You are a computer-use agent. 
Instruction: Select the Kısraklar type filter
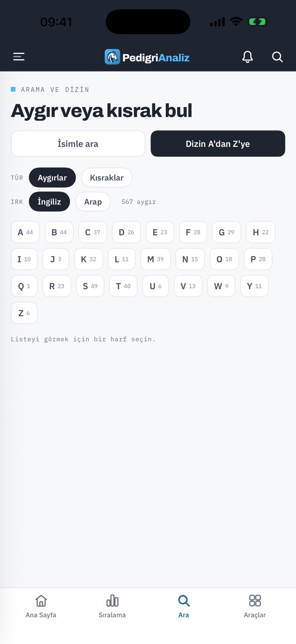tap(107, 178)
